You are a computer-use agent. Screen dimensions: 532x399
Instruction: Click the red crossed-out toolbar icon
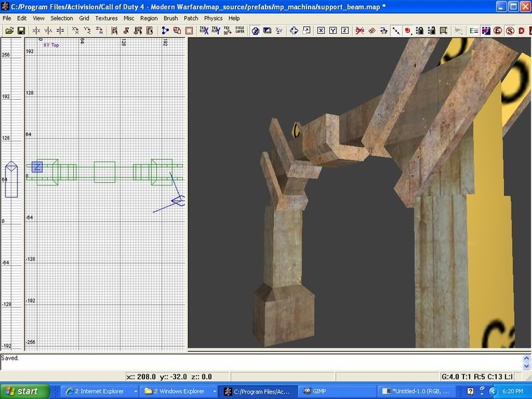point(360,31)
